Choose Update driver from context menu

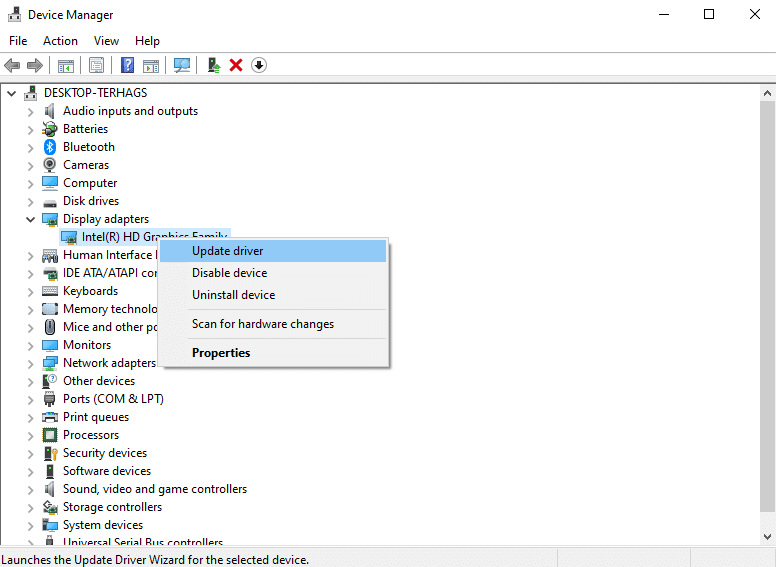273,251
